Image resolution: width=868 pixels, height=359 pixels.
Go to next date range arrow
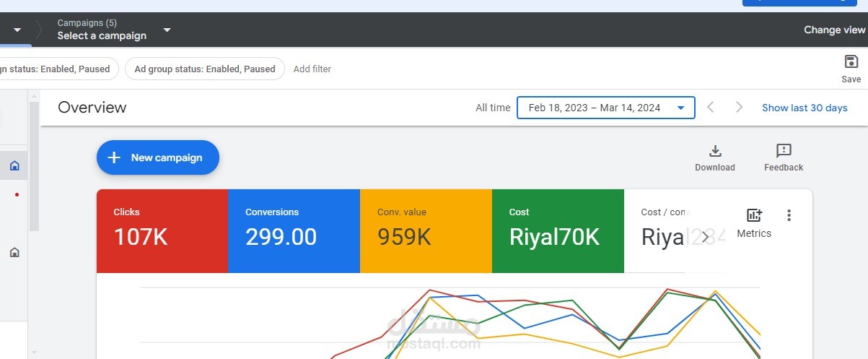(739, 108)
